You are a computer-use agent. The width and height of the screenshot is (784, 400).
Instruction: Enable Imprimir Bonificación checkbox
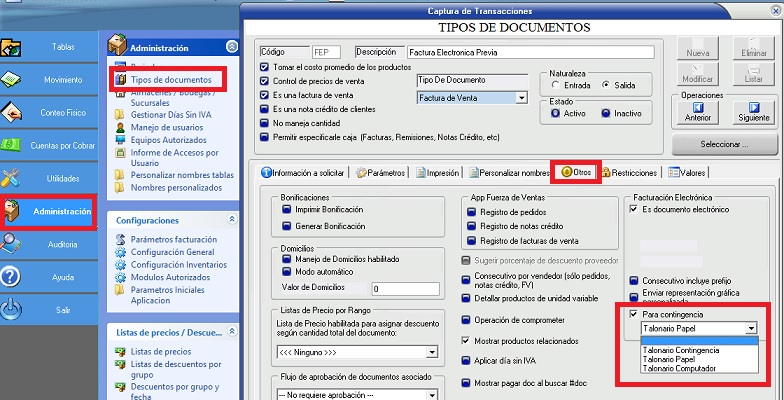(287, 211)
